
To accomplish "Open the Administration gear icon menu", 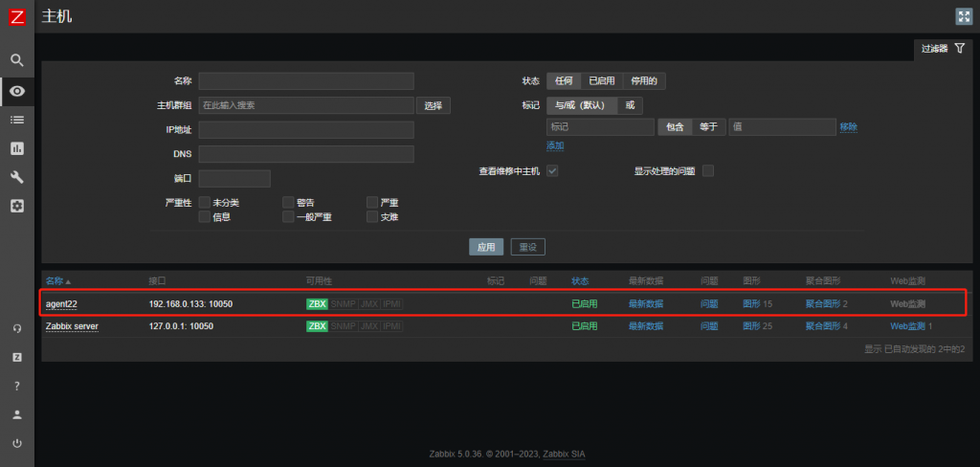I will 17,206.
